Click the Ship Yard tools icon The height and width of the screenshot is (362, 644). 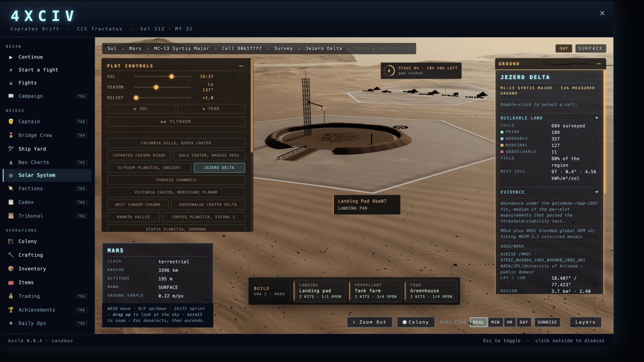click(x=11, y=149)
